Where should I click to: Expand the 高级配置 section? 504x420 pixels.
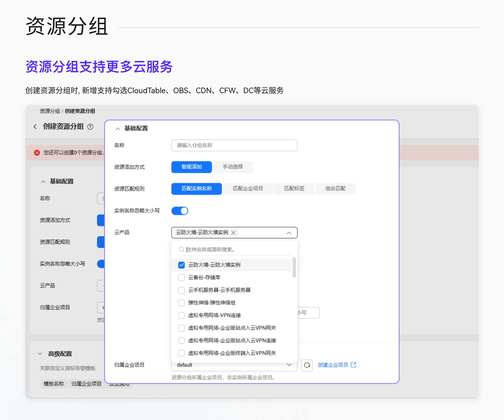[40, 353]
